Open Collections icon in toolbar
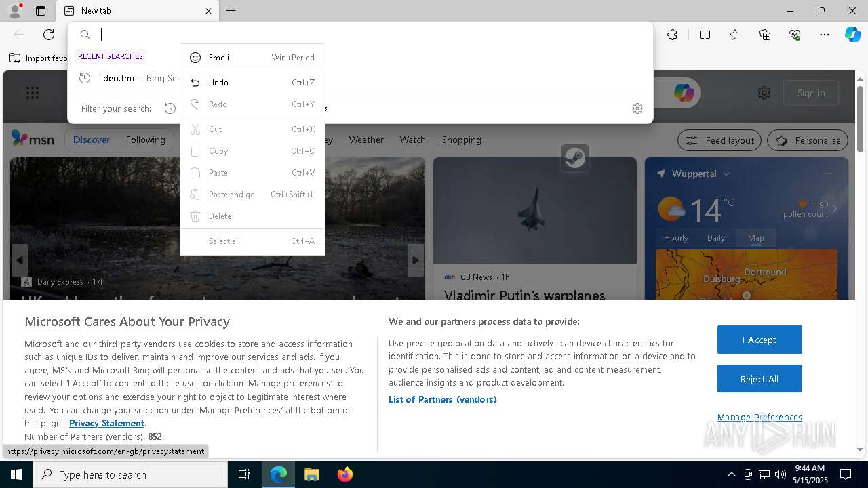This screenshot has height=488, width=868. [x=765, y=35]
